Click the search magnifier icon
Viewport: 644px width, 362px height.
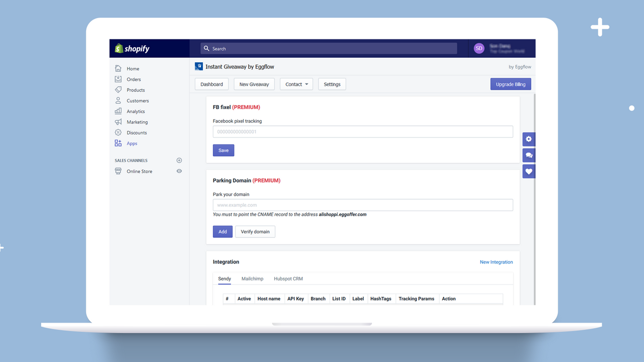(206, 49)
